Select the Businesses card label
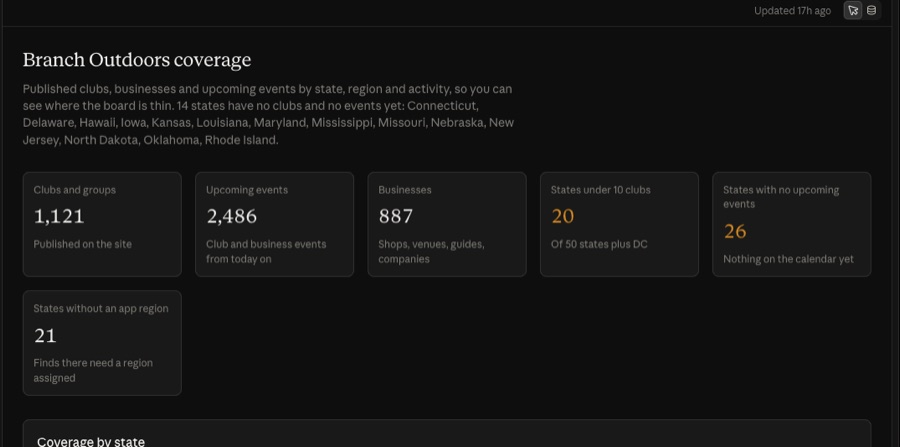 click(x=405, y=190)
